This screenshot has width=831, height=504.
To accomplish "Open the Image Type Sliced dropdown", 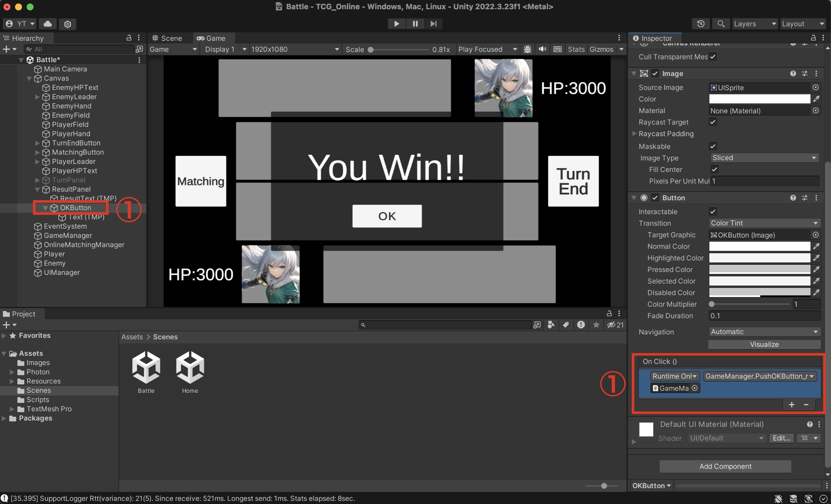I will point(764,158).
